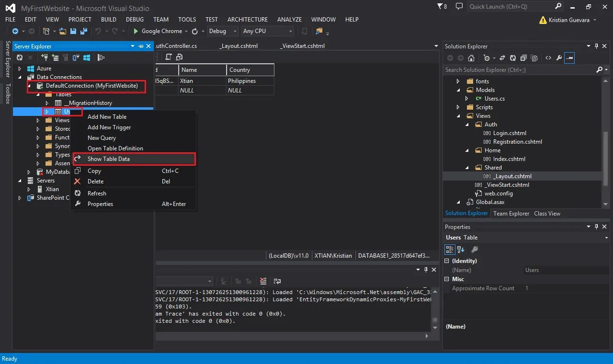Open the Debug configuration dropdown
613x364 pixels.
tap(223, 31)
